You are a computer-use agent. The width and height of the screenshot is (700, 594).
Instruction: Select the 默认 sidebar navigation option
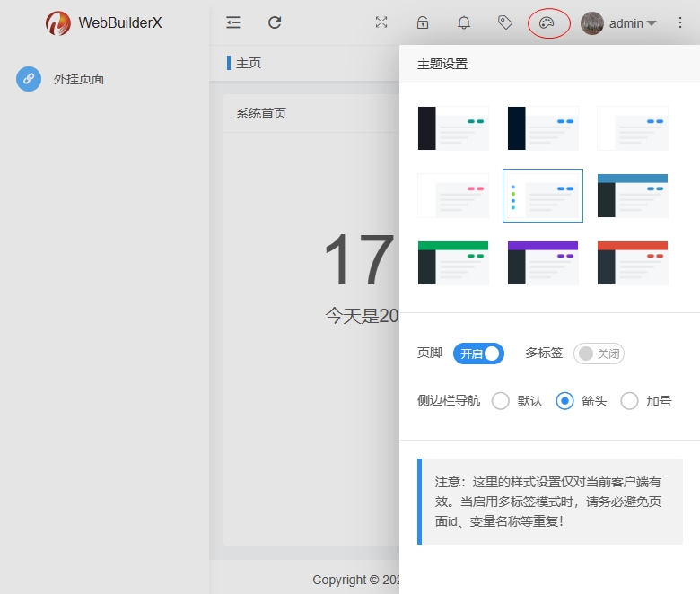click(501, 401)
